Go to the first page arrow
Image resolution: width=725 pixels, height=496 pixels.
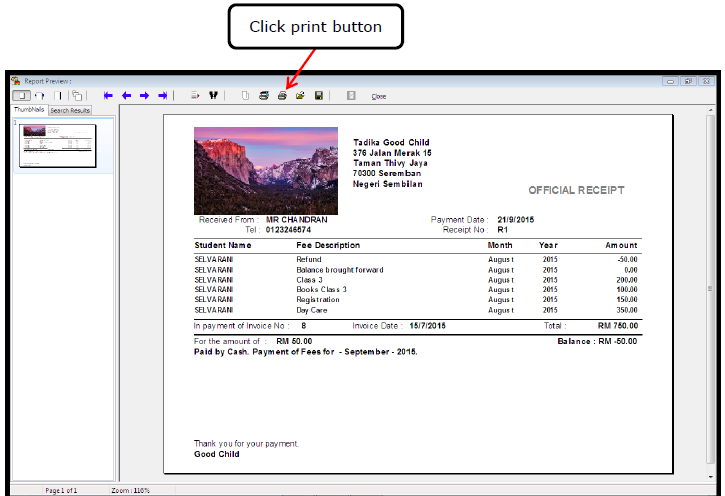(109, 96)
